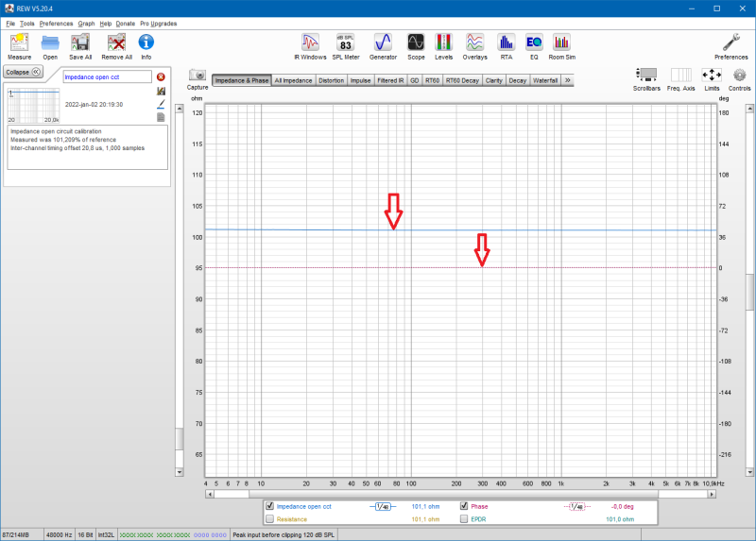This screenshot has width=756, height=541.
Task: Save this measurement via floppy icon
Action: [x=161, y=91]
